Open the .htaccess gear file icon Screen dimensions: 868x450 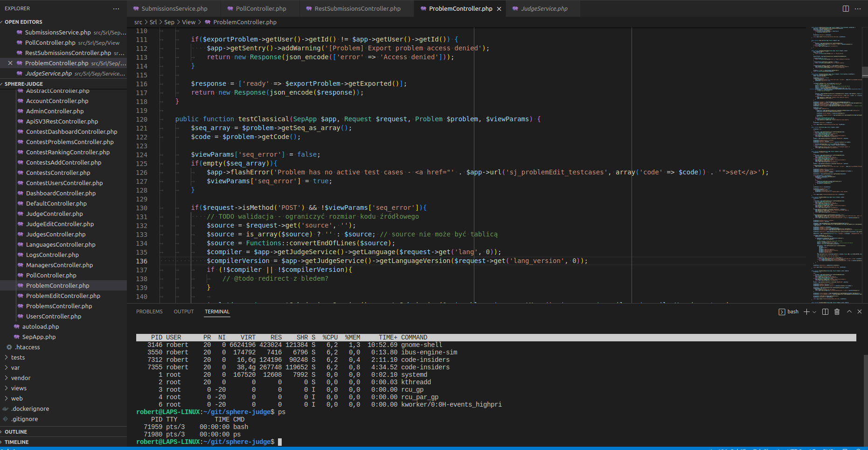(x=9, y=347)
